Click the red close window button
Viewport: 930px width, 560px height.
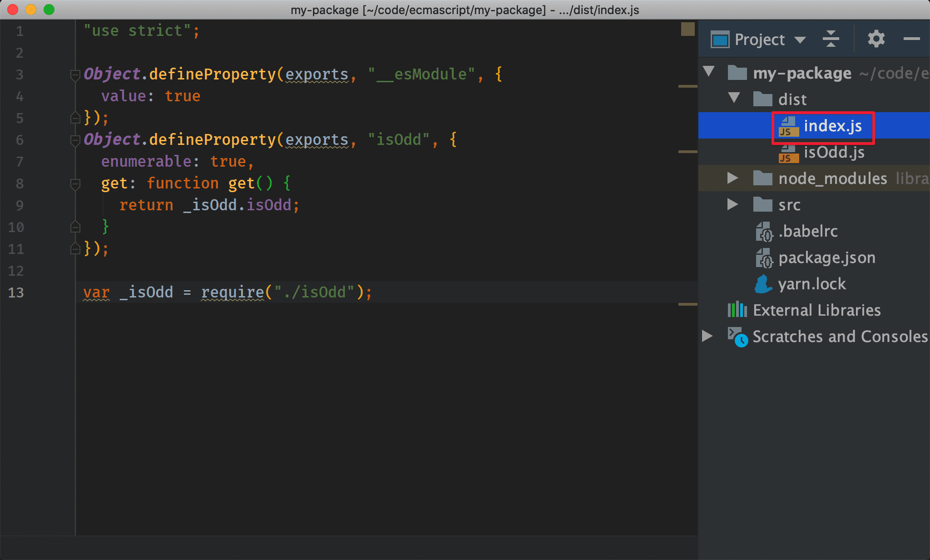coord(13,10)
